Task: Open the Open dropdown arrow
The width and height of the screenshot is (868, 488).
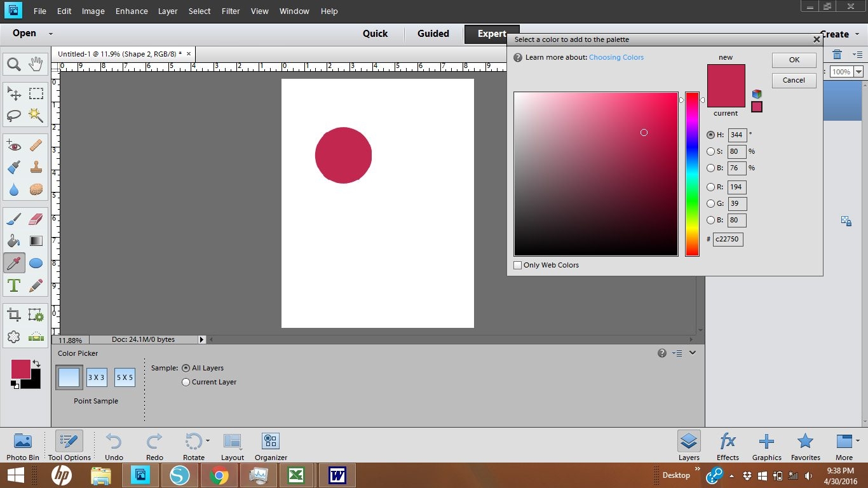Action: [51, 34]
